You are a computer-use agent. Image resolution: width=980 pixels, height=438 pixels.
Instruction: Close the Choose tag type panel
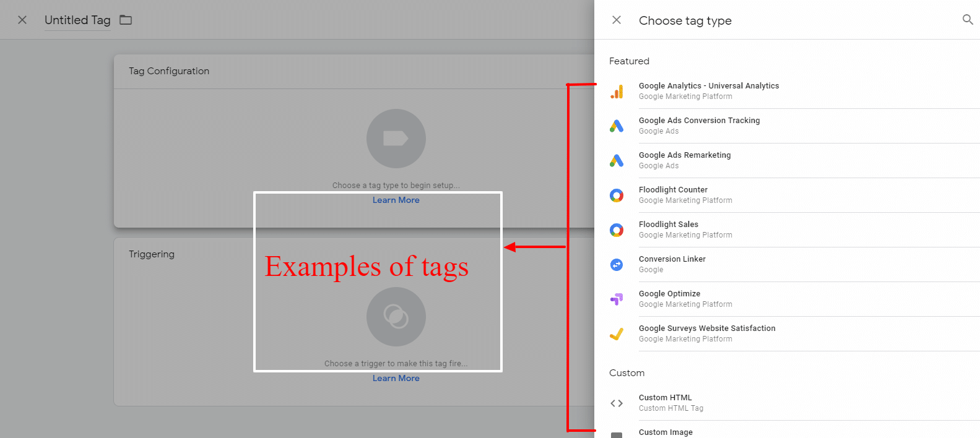tap(617, 20)
